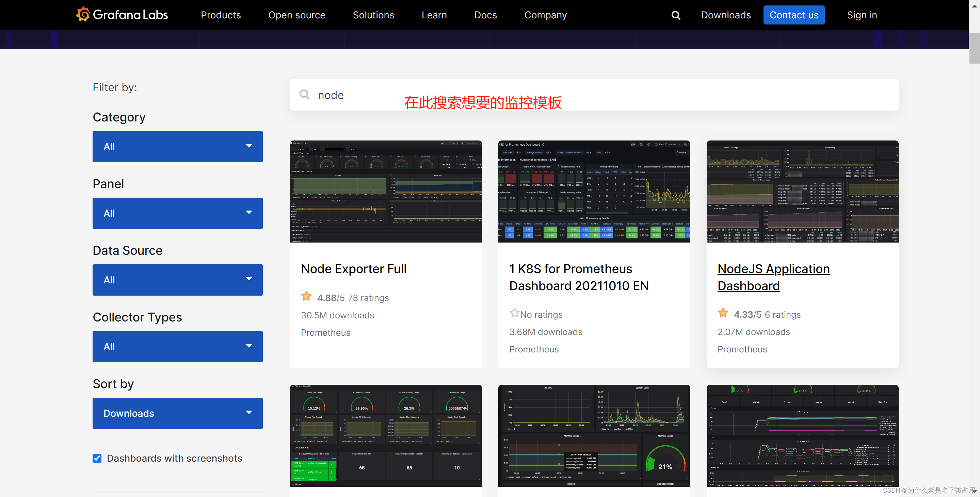Open the NodeJS Application Dashboard link
The height and width of the screenshot is (497, 980).
click(x=773, y=277)
